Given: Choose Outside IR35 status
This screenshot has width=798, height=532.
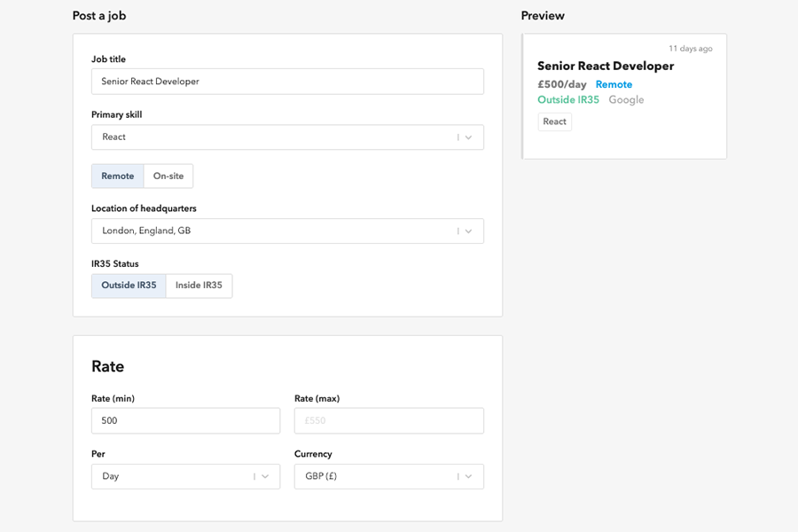Looking at the screenshot, I should click(129, 286).
